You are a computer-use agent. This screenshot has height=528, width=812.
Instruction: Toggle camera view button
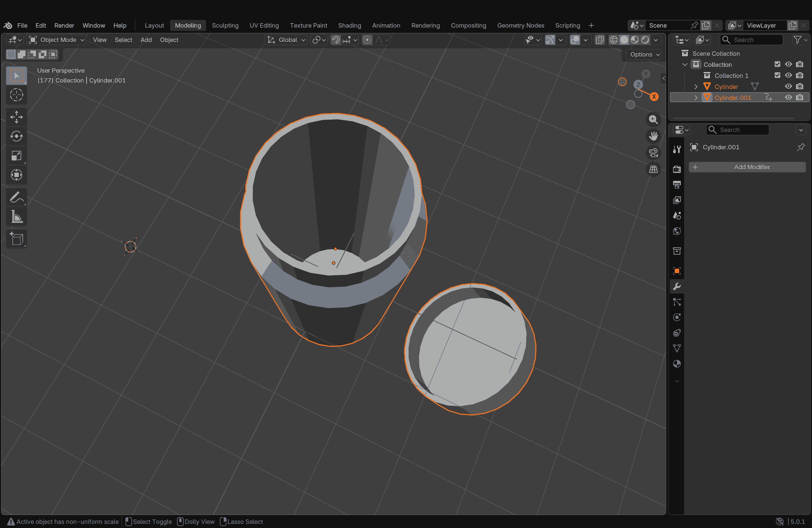tap(653, 153)
